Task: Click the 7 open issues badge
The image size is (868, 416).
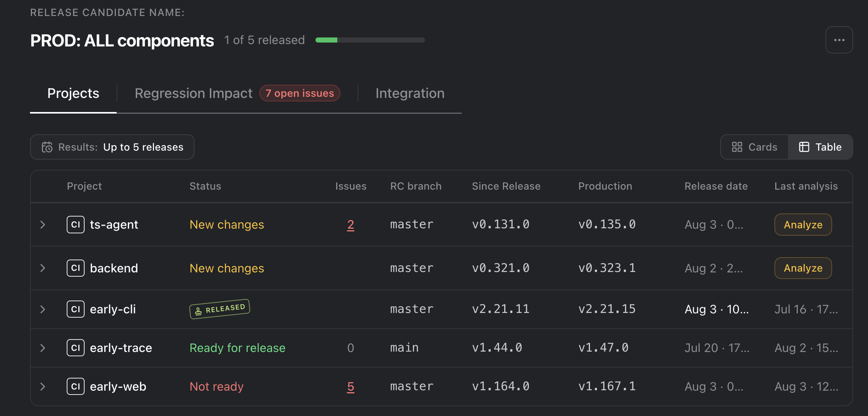Action: (300, 93)
